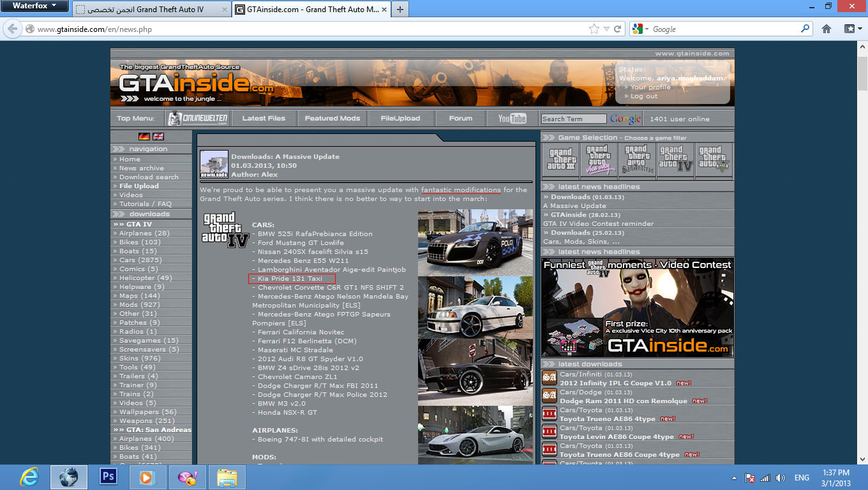The height and width of the screenshot is (490, 868).
Task: Click the Infiniti IPL G Coupe download icon
Action: (x=550, y=378)
